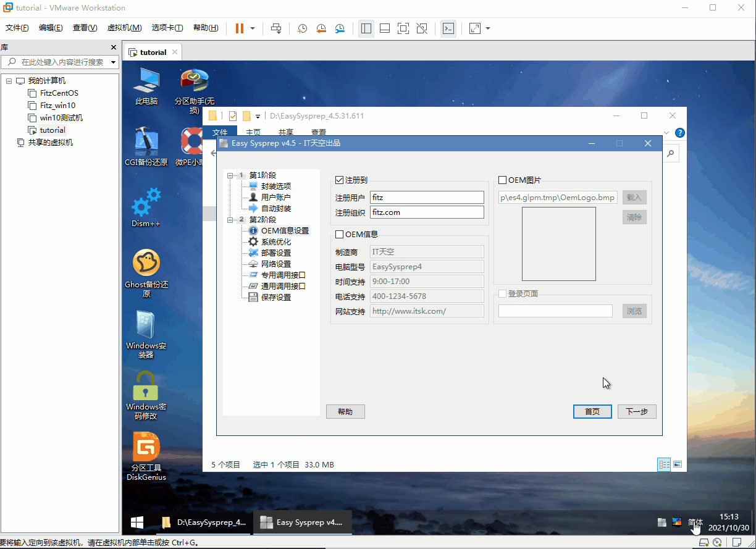756x549 pixels.
Task: Click the 下一步 button
Action: point(636,412)
